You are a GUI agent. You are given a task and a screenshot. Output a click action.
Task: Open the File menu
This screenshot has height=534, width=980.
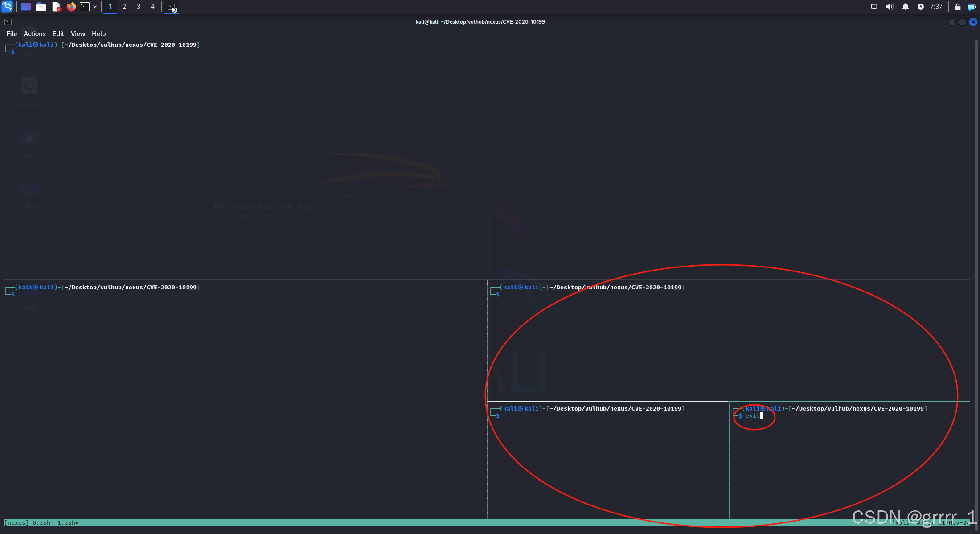point(12,34)
